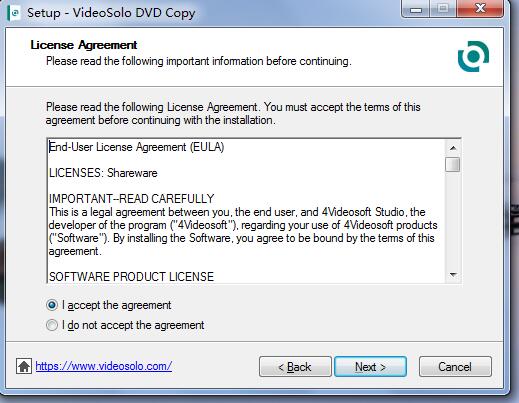Click the VideoSolo teal logo in header
This screenshot has height=403, width=519.
473,56
